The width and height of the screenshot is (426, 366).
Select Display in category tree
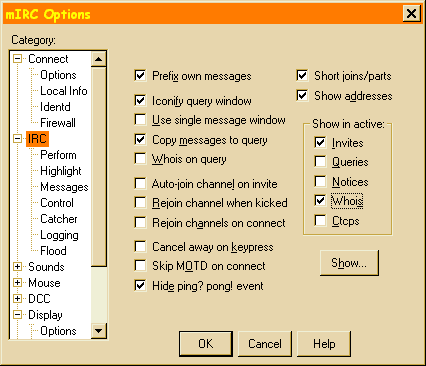click(45, 315)
